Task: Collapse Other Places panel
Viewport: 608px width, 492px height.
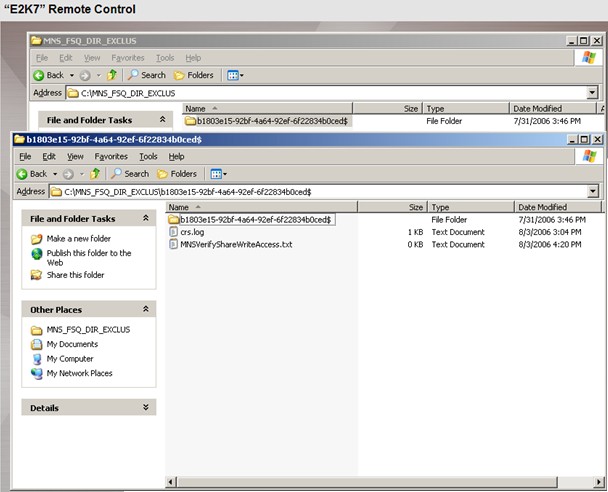Action: 146,309
